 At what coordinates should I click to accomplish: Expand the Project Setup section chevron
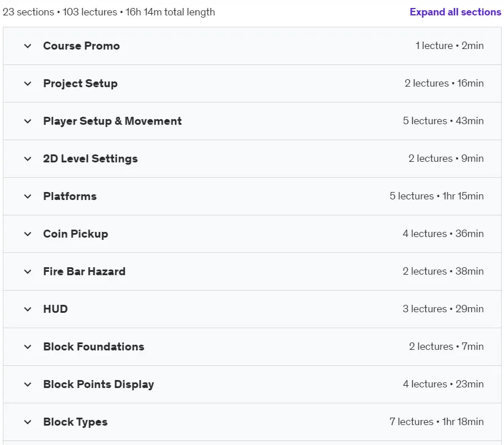[x=27, y=84]
